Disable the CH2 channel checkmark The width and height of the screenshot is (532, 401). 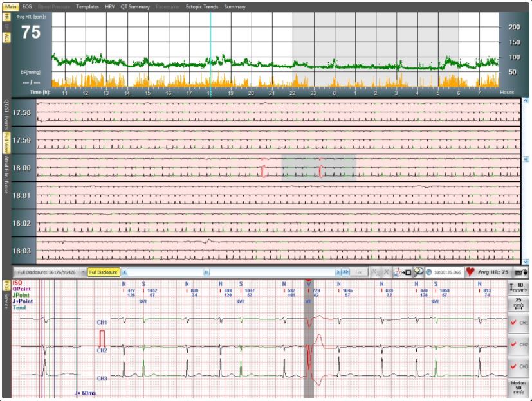click(518, 343)
